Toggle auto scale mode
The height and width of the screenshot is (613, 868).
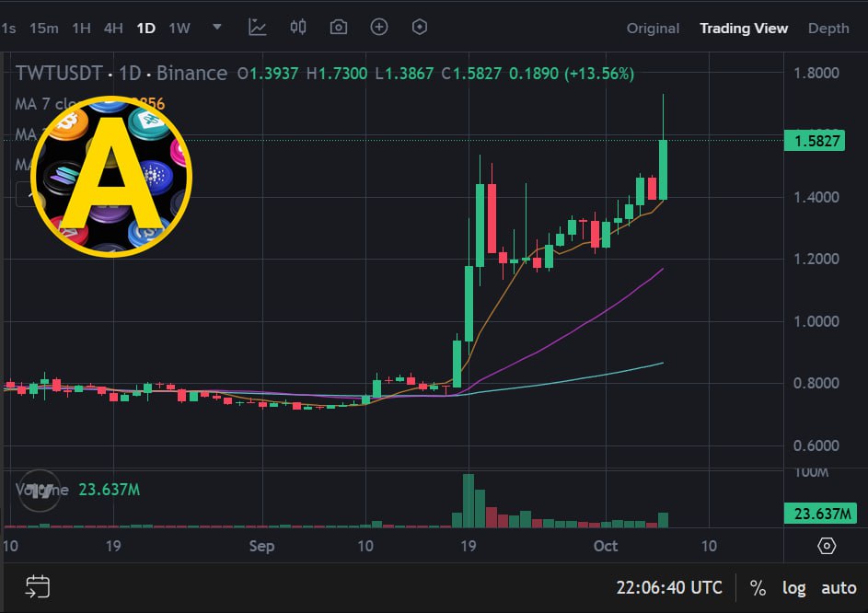(839, 587)
